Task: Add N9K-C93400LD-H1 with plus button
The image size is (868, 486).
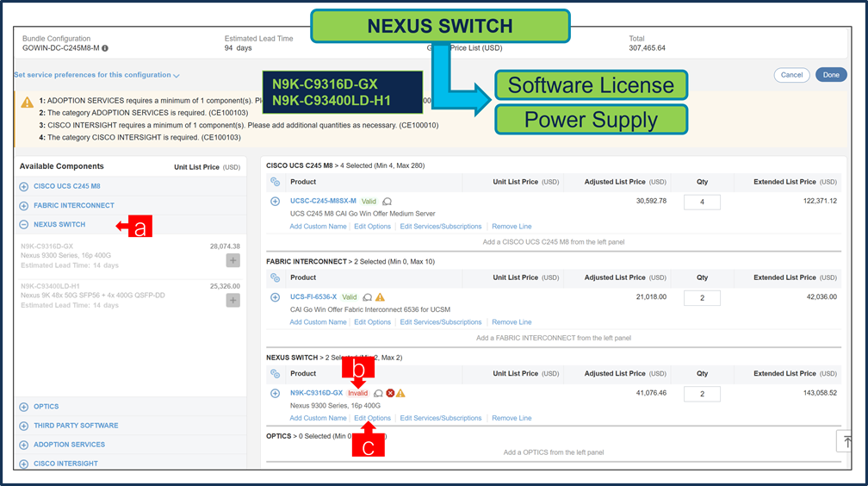Action: point(233,301)
